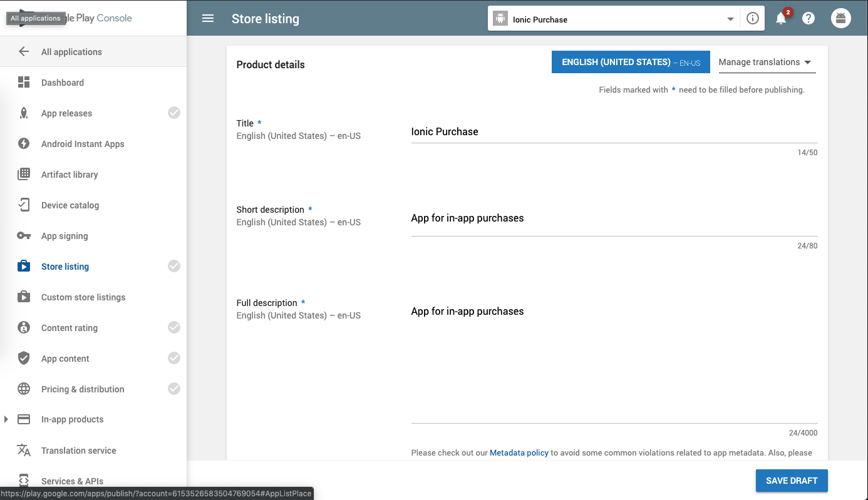The image size is (868, 500).
Task: Click into the Full description text area
Action: point(614,362)
